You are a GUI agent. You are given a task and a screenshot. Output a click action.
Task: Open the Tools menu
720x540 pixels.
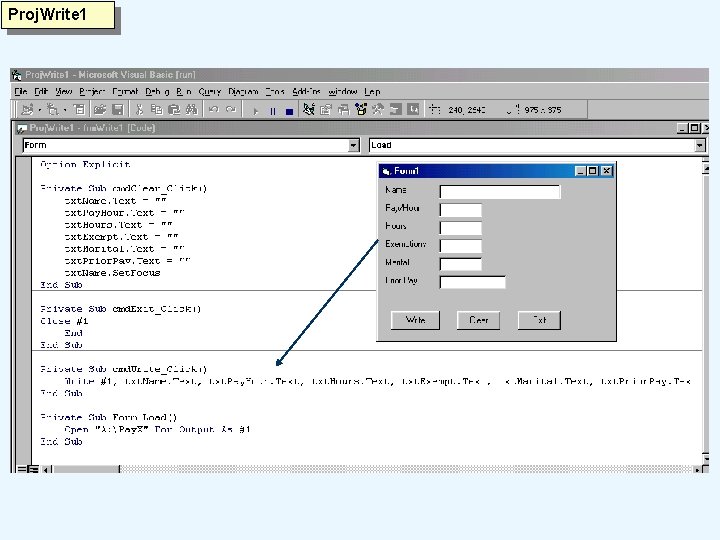click(x=275, y=91)
